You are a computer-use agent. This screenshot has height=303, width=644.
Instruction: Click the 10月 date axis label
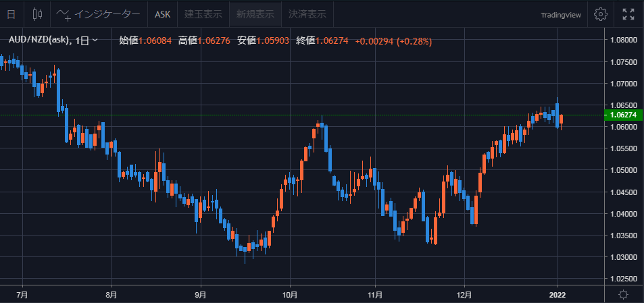pos(290,294)
